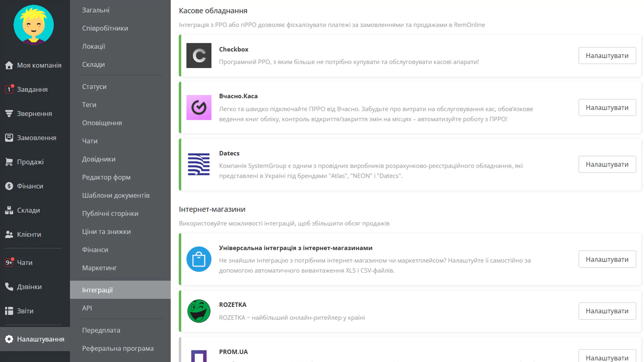The height and width of the screenshot is (362, 644).
Task: Click the universal internet-shop integration icon
Action: (198, 259)
